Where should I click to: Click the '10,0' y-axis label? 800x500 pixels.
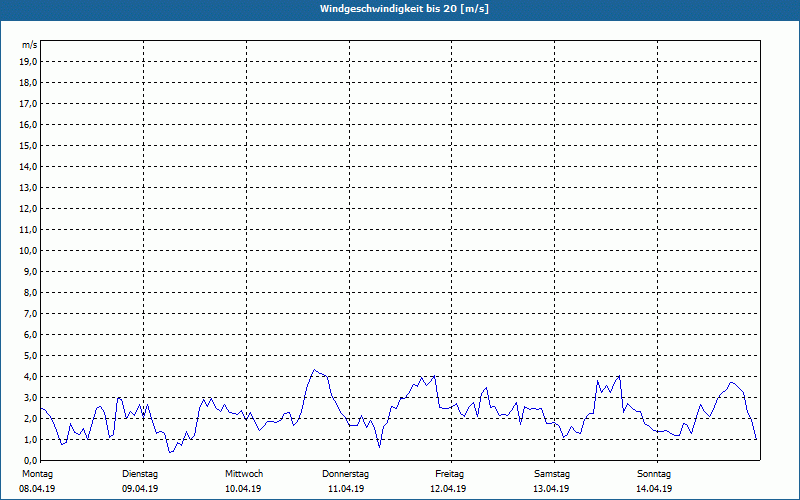(x=28, y=251)
